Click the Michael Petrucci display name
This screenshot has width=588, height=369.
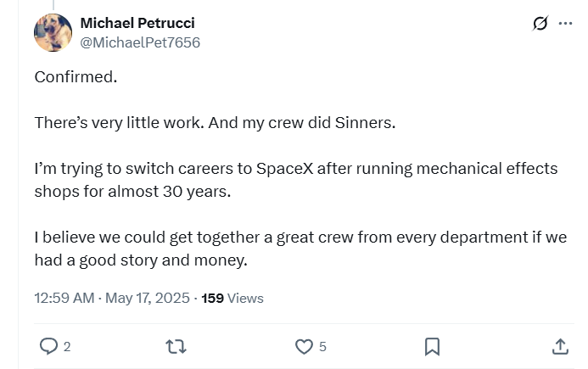137,23
